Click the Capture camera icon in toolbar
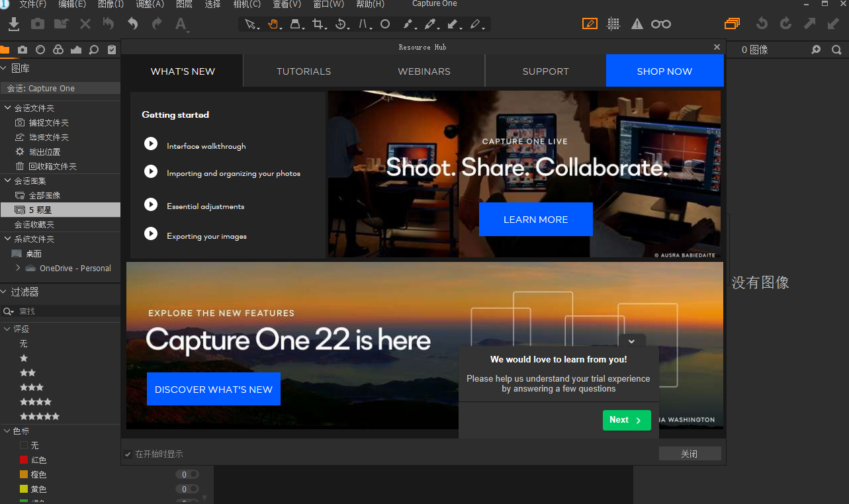The height and width of the screenshot is (504, 849). 38,24
